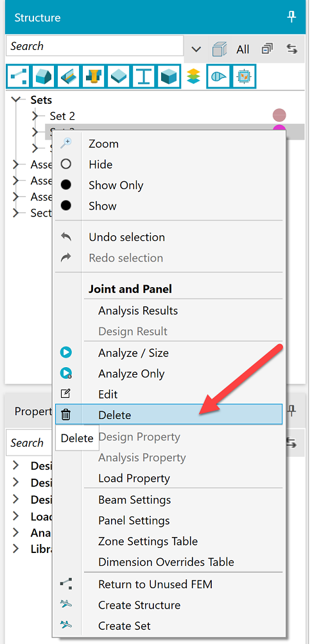The height and width of the screenshot is (644, 310).
Task: Click the solid cube filter icon
Action: tap(169, 76)
